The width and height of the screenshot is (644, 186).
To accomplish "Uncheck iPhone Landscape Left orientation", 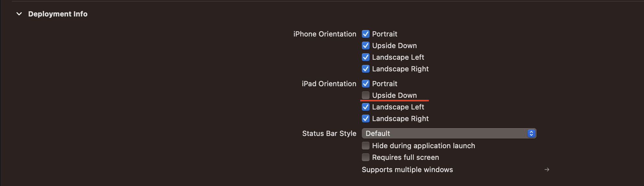I will (366, 57).
